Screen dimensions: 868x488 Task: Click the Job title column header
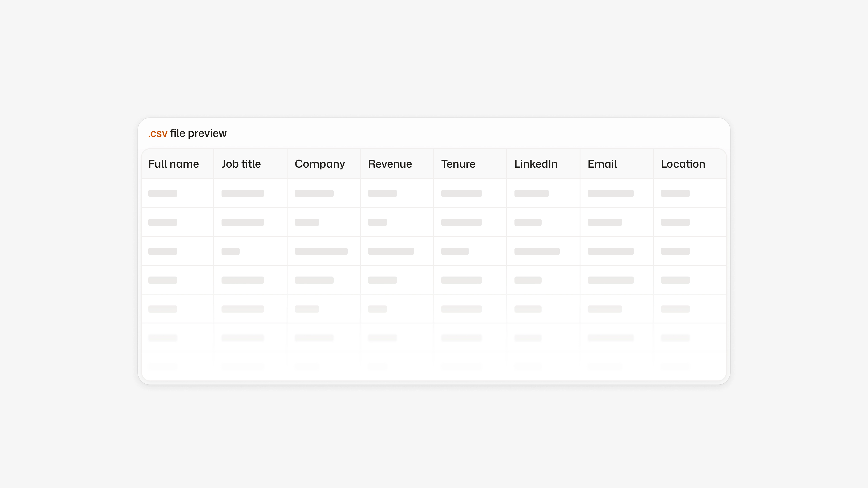(x=241, y=164)
